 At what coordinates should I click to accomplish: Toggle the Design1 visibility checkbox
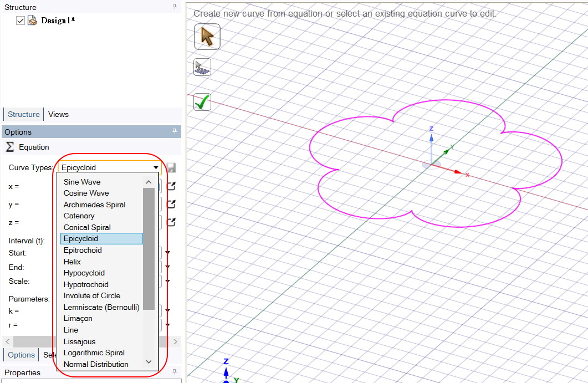point(21,21)
